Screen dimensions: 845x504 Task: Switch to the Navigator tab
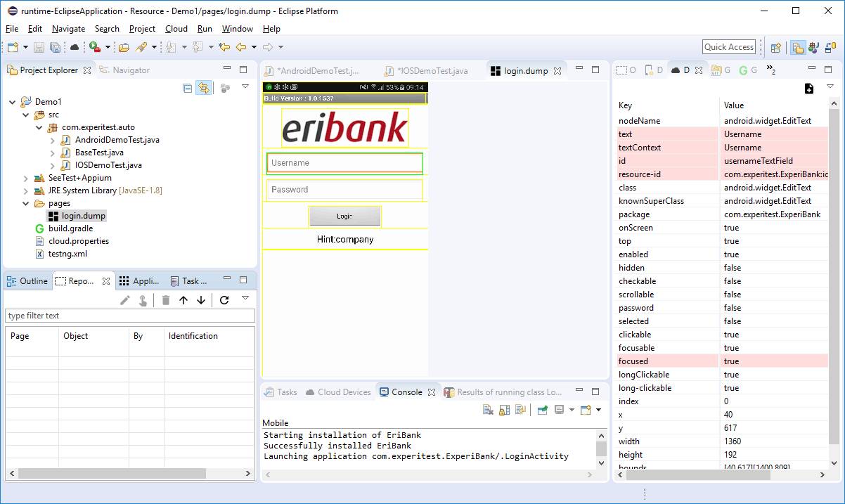tap(124, 70)
